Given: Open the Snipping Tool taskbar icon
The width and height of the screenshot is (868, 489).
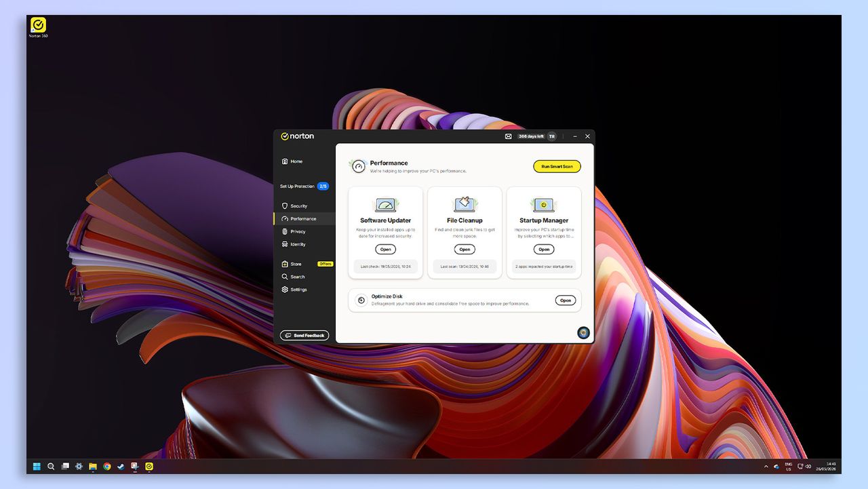Looking at the screenshot, I should (x=135, y=466).
